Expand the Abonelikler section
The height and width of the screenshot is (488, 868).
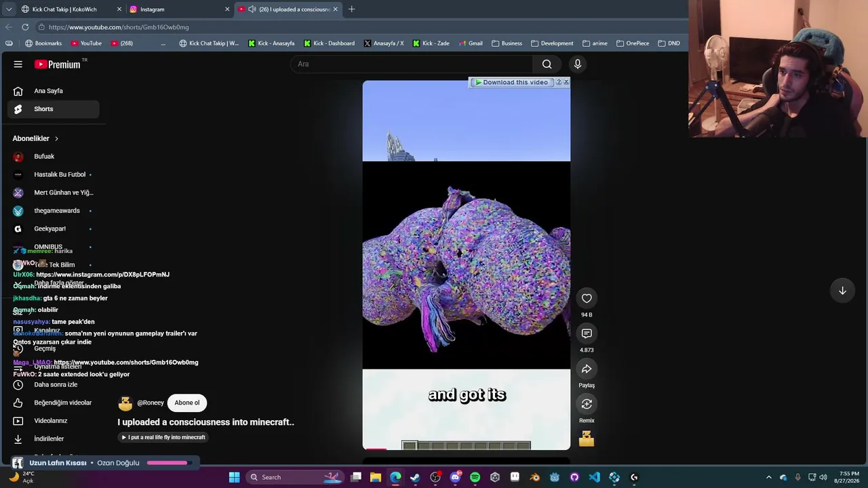coord(35,138)
